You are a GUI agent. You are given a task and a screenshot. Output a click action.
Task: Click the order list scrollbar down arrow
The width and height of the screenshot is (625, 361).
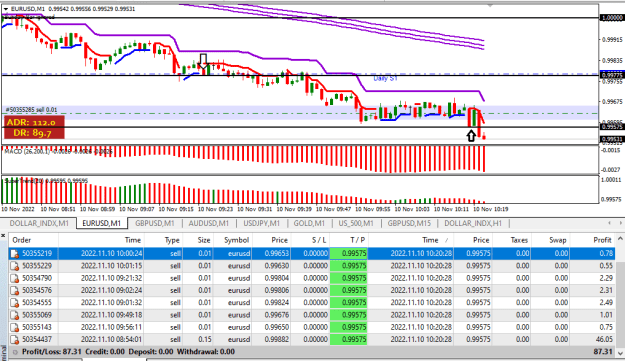[620, 353]
